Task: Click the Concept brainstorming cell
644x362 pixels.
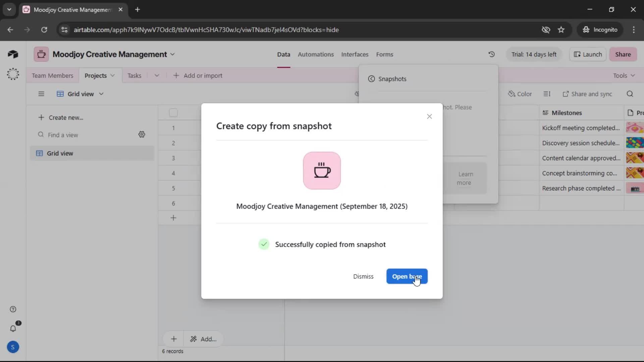Action: point(581,173)
